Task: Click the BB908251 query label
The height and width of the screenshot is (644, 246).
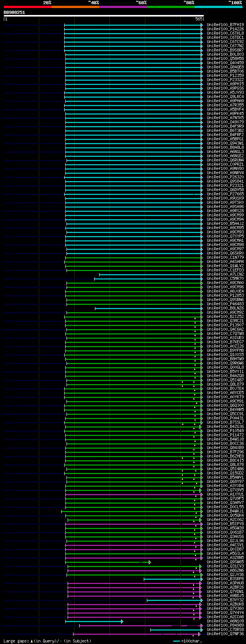Action: pyautogui.click(x=14, y=12)
